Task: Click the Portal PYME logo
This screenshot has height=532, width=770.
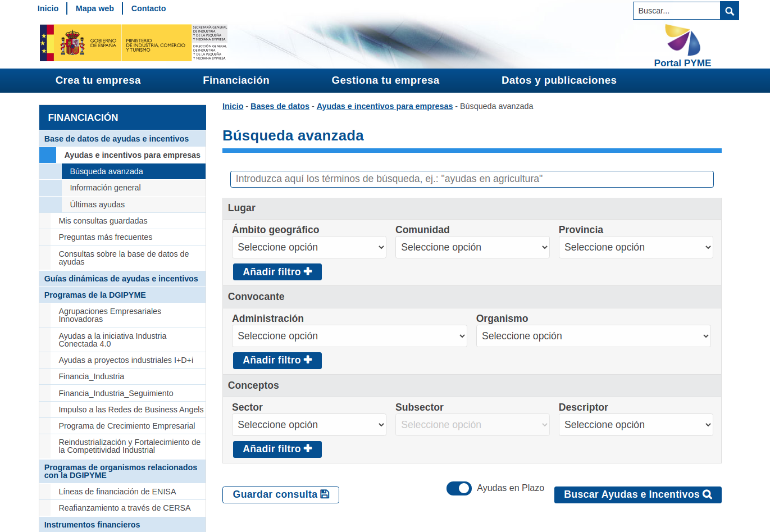Action: click(x=682, y=46)
